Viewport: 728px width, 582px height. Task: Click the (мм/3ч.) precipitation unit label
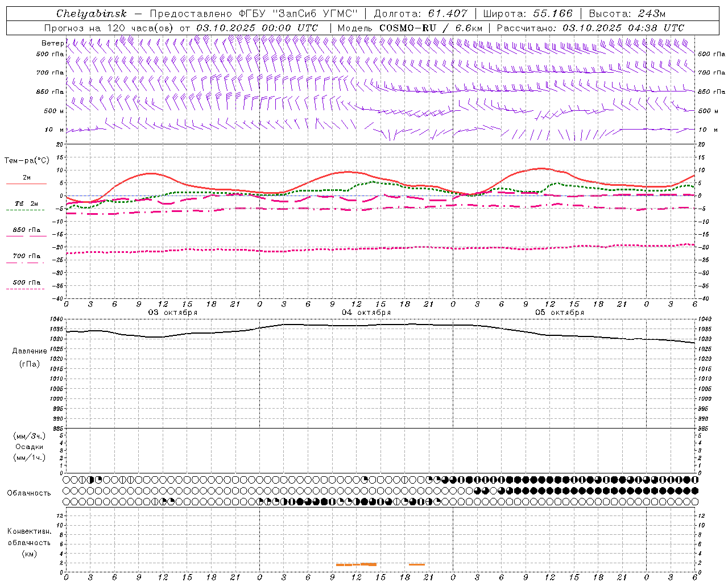click(30, 436)
